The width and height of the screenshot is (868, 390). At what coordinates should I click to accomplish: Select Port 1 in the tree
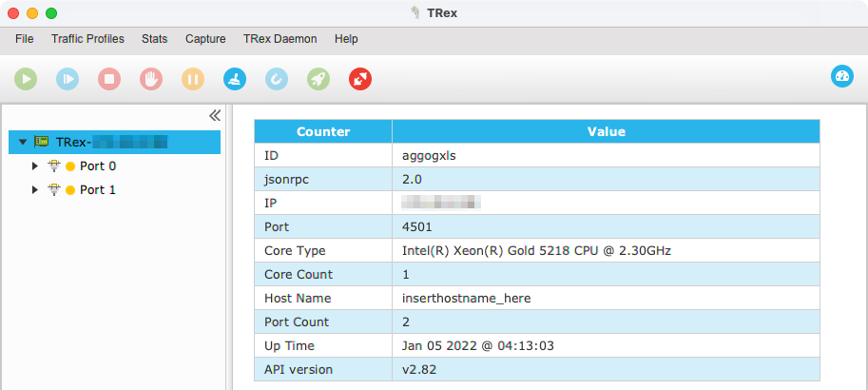(98, 190)
